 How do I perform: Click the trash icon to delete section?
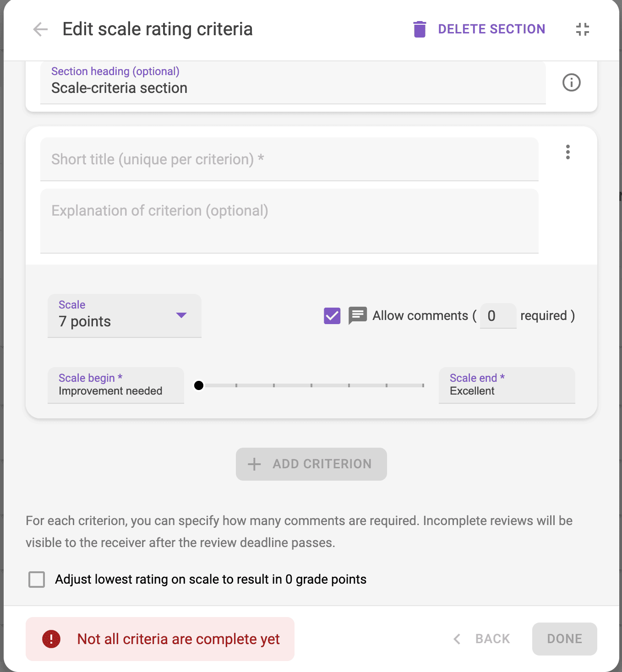point(420,29)
